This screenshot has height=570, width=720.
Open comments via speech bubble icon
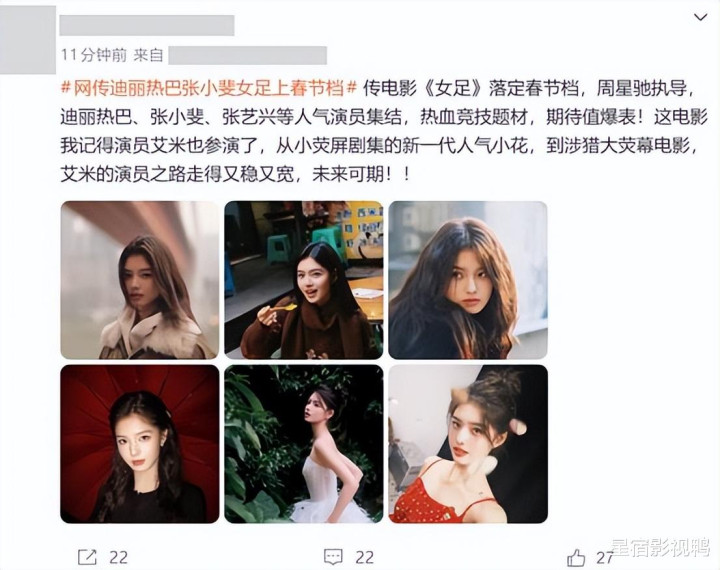(x=333, y=557)
